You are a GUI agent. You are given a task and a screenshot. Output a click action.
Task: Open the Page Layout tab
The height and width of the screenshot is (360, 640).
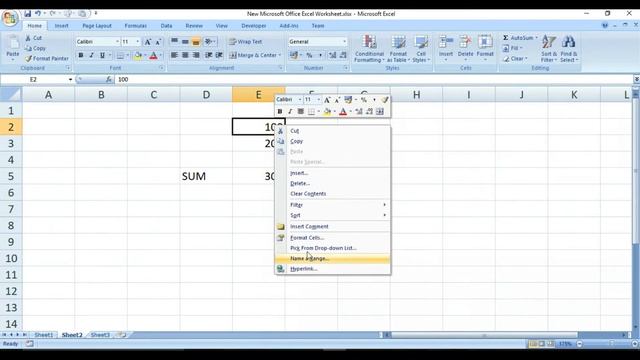point(97,26)
